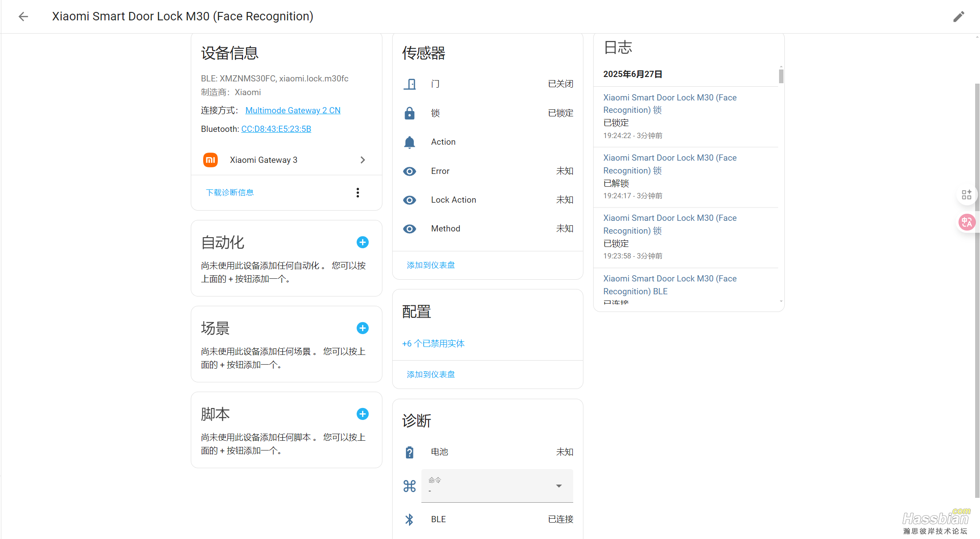980x539 pixels.
Task: Go back with the arrow icon
Action: (x=23, y=16)
